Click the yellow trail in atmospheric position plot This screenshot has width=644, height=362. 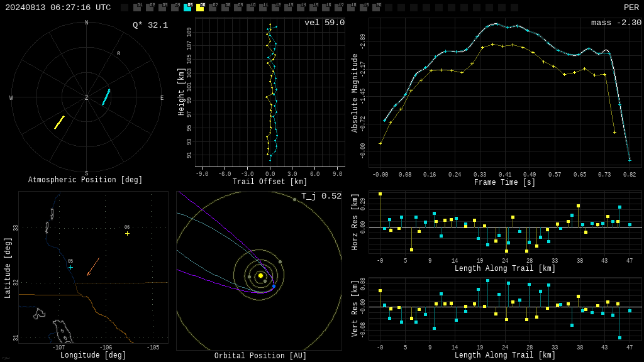tap(60, 123)
